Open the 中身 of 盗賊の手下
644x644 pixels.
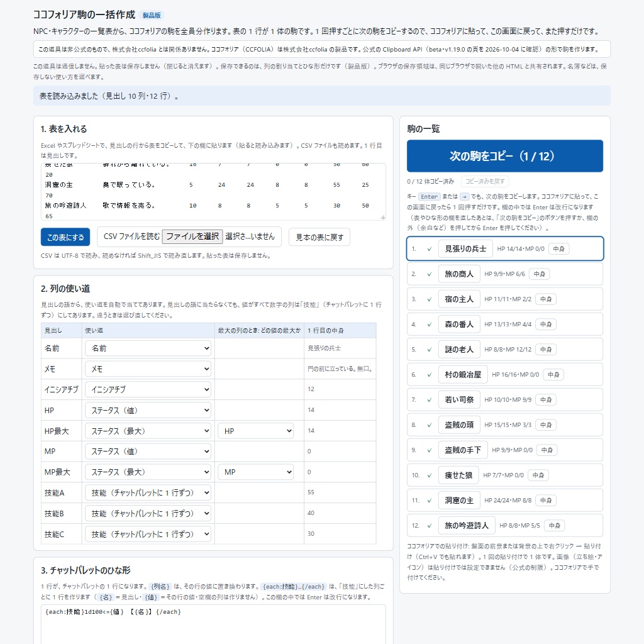pos(547,450)
